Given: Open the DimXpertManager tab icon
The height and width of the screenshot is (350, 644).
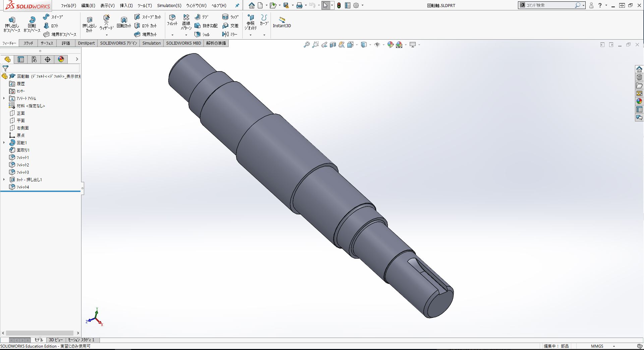Looking at the screenshot, I should coord(48,59).
